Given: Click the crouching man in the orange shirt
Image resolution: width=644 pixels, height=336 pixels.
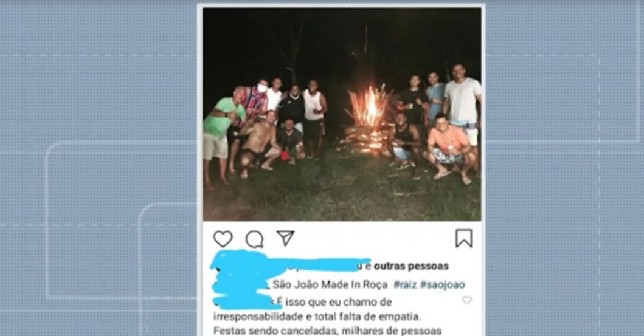Looking at the screenshot, I should pyautogui.click(x=450, y=148).
